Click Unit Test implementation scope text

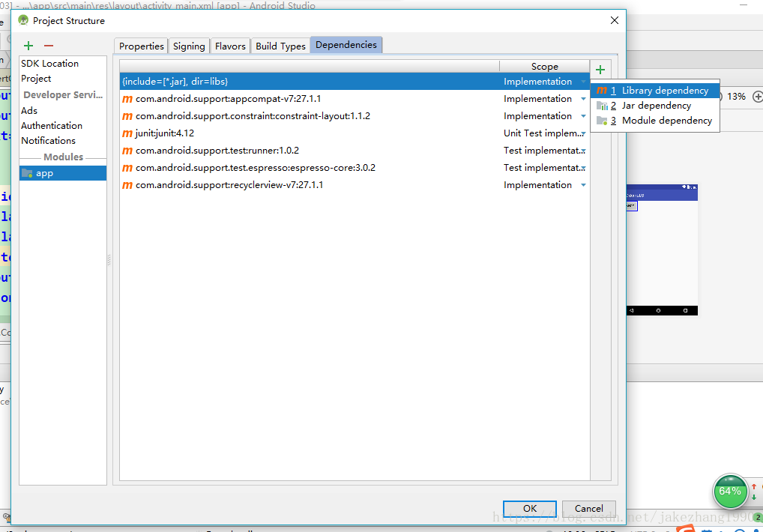(542, 133)
